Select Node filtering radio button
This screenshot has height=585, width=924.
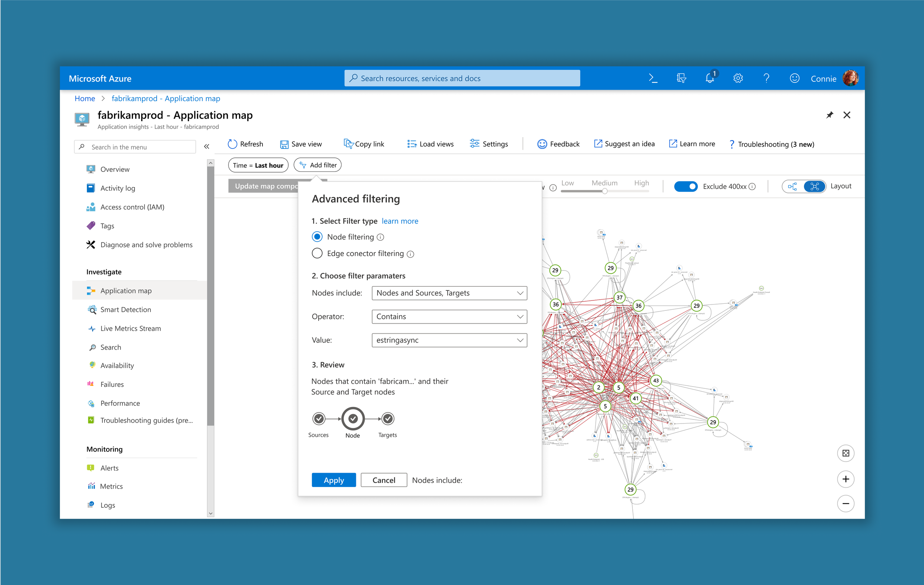317,237
